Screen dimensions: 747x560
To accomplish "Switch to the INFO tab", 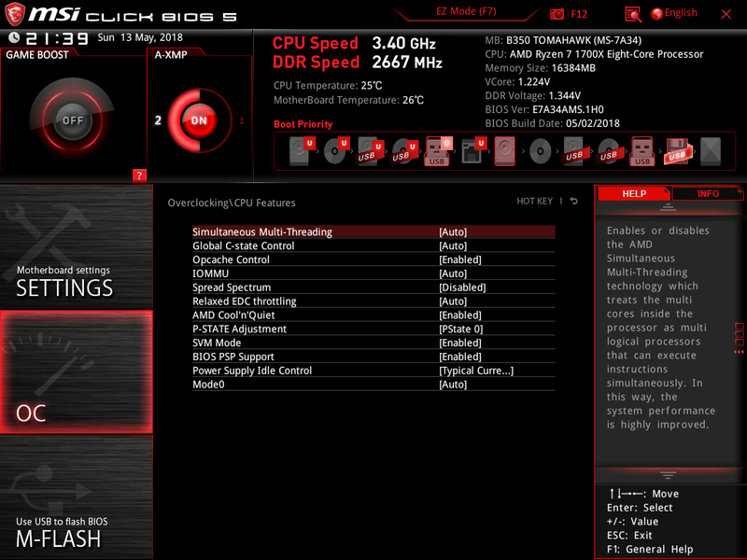I will click(x=708, y=193).
